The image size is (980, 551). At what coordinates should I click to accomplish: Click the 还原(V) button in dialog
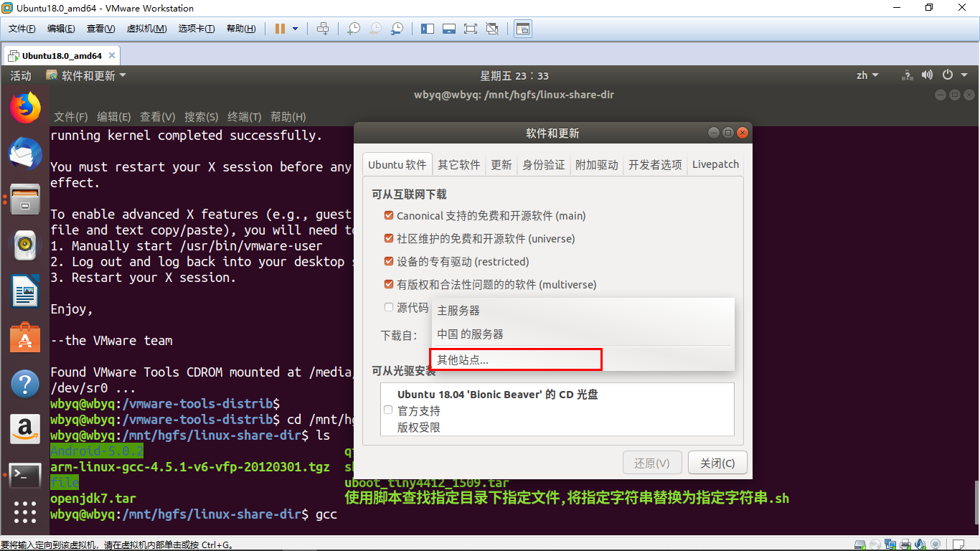[x=652, y=463]
